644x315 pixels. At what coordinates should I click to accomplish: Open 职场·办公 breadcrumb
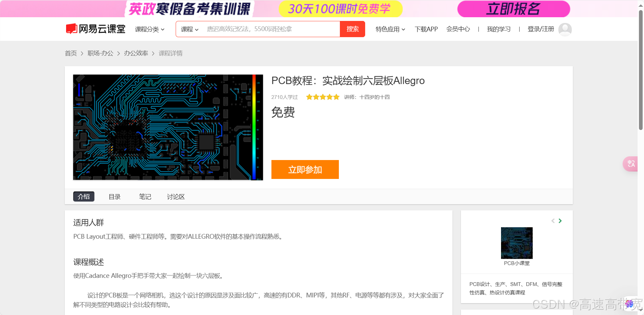[x=100, y=53]
